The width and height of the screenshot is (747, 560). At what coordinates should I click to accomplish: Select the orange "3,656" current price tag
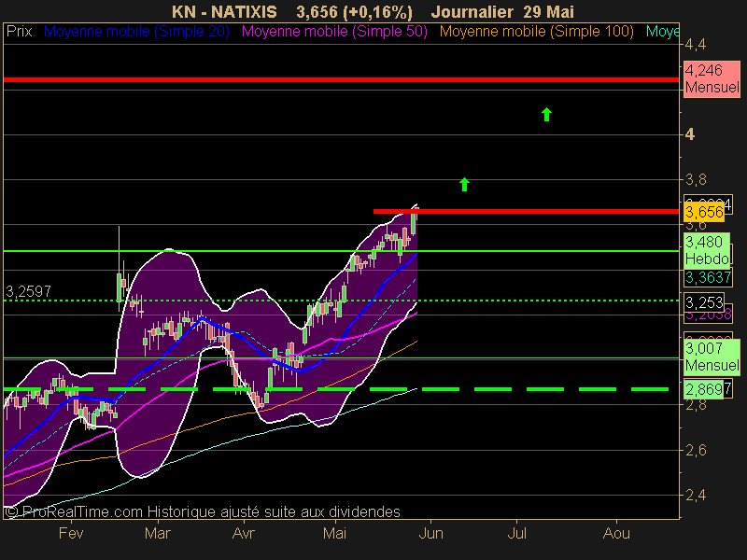click(704, 212)
